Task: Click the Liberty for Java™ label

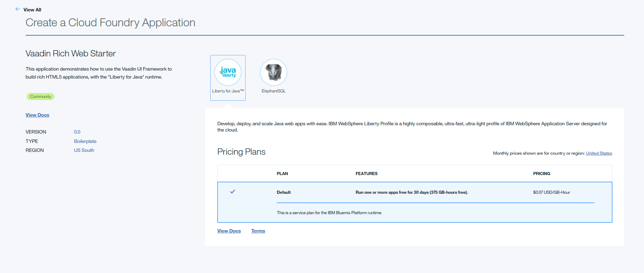Action: (x=228, y=91)
